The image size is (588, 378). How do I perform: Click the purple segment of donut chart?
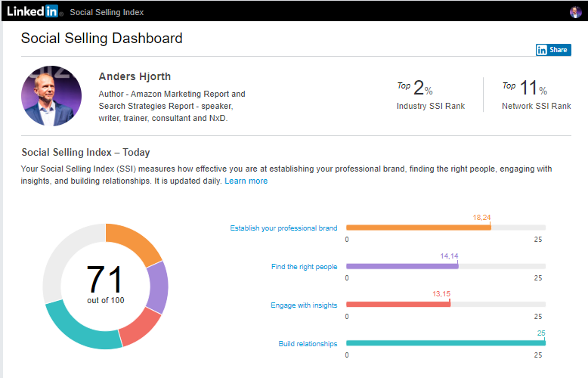click(x=158, y=287)
